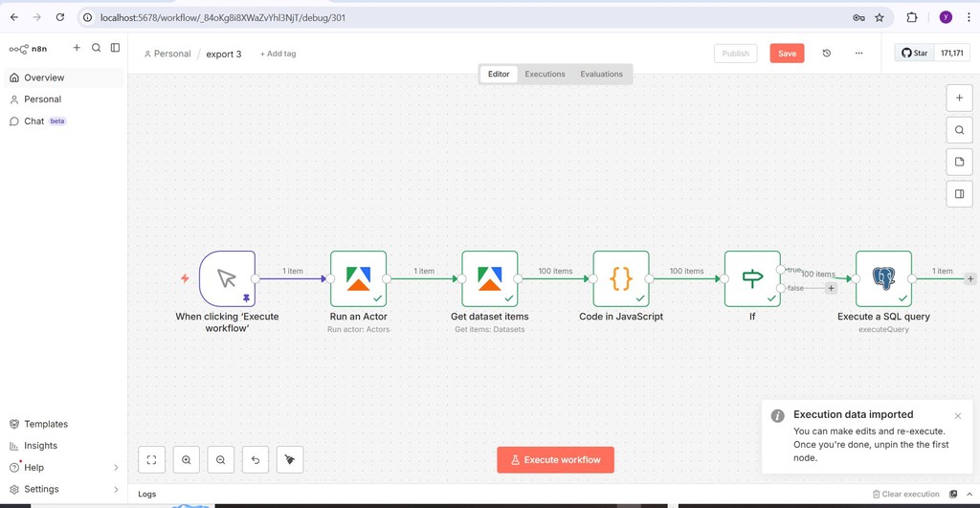The width and height of the screenshot is (980, 508).
Task: Open workflow history clock icon
Action: click(x=827, y=54)
